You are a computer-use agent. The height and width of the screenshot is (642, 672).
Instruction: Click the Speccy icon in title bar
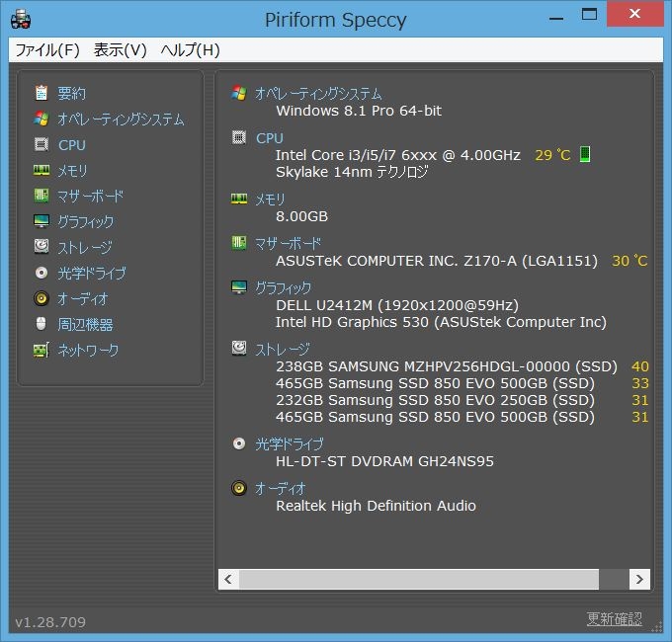(x=19, y=18)
